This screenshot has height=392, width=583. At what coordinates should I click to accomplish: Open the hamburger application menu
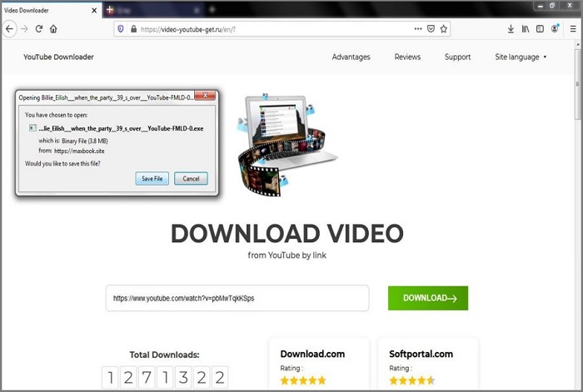click(571, 28)
